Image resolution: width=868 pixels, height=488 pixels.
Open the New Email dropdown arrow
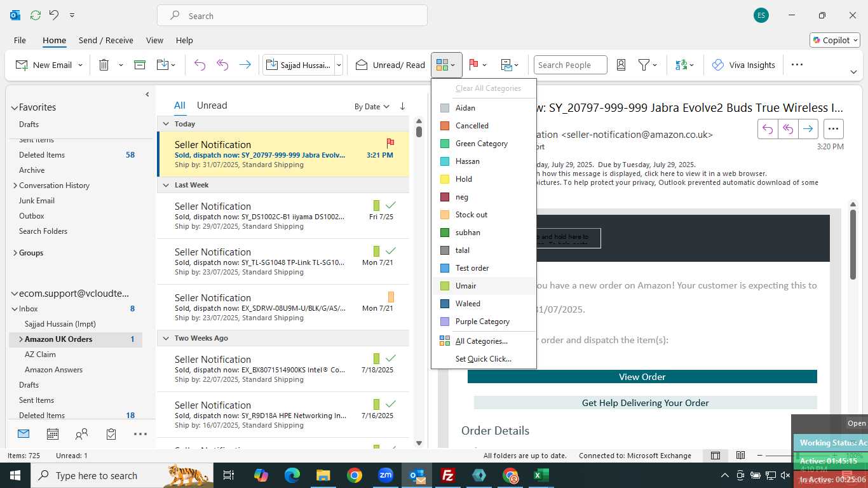tap(81, 65)
